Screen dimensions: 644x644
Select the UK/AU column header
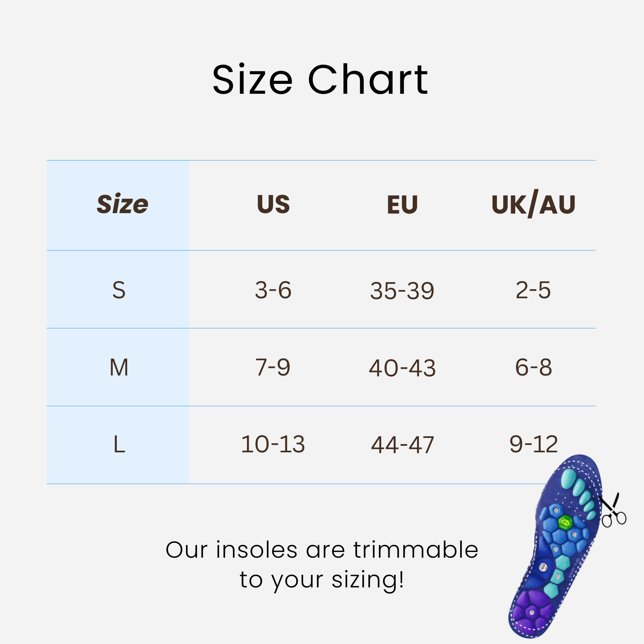click(533, 204)
